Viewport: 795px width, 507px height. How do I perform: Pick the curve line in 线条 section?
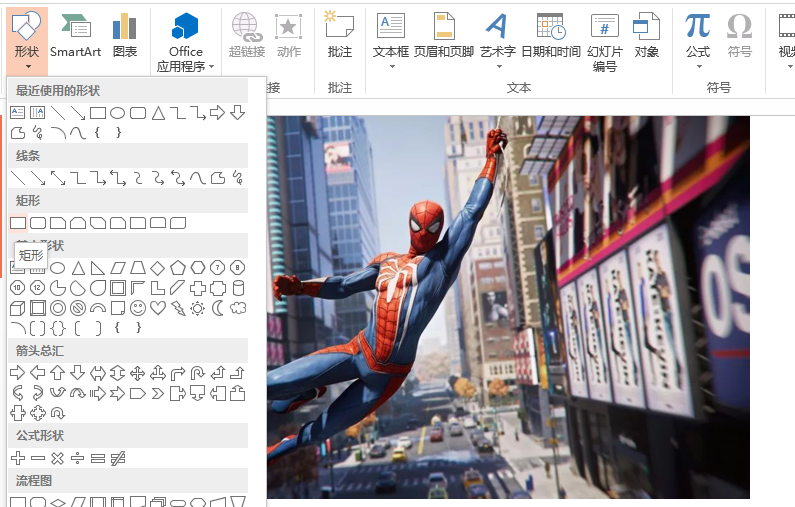click(198, 178)
